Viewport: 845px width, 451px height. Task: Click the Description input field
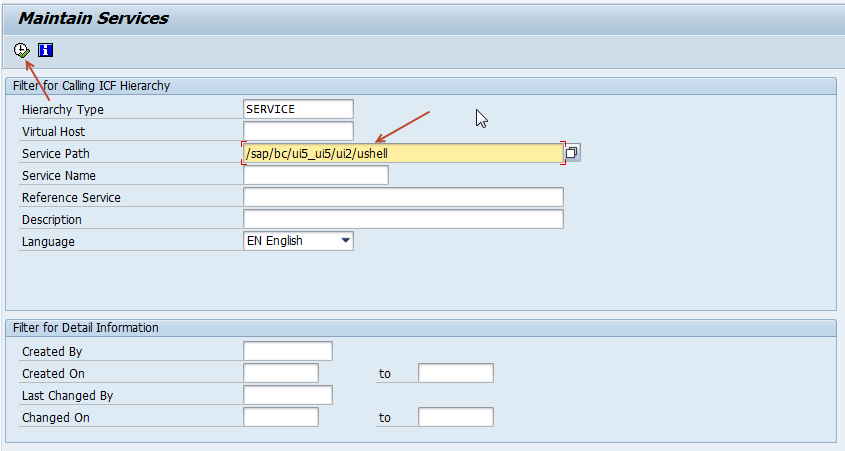(403, 219)
